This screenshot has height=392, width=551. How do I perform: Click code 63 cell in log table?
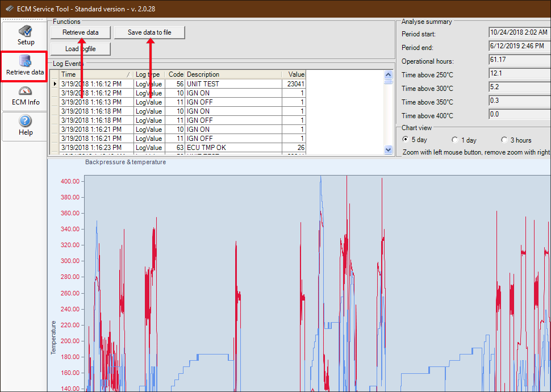click(175, 148)
